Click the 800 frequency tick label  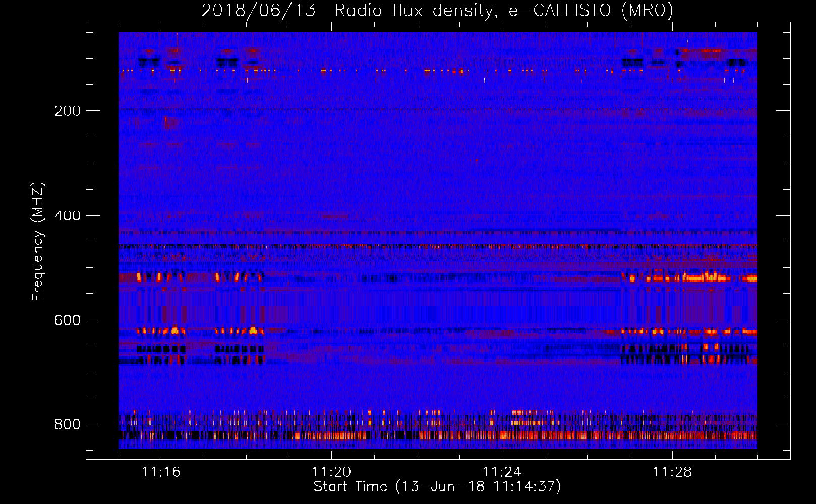coord(68,424)
